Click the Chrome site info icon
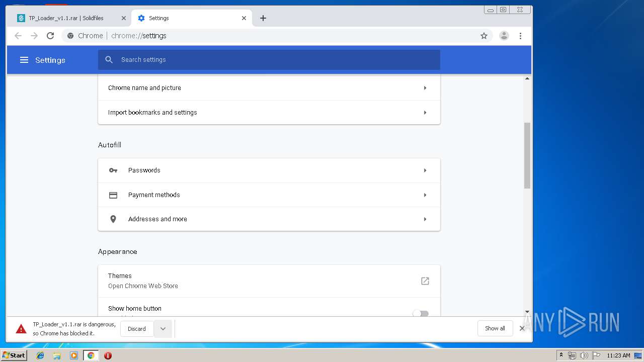 pyautogui.click(x=70, y=36)
